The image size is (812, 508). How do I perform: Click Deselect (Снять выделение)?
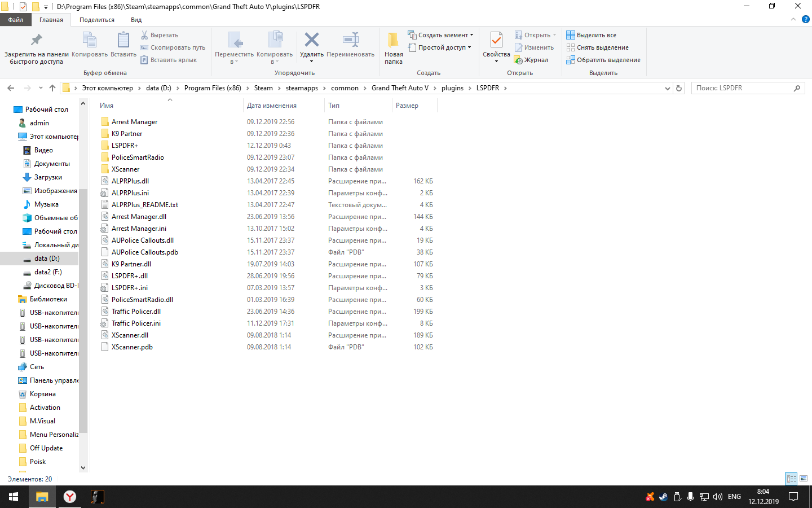click(598, 47)
